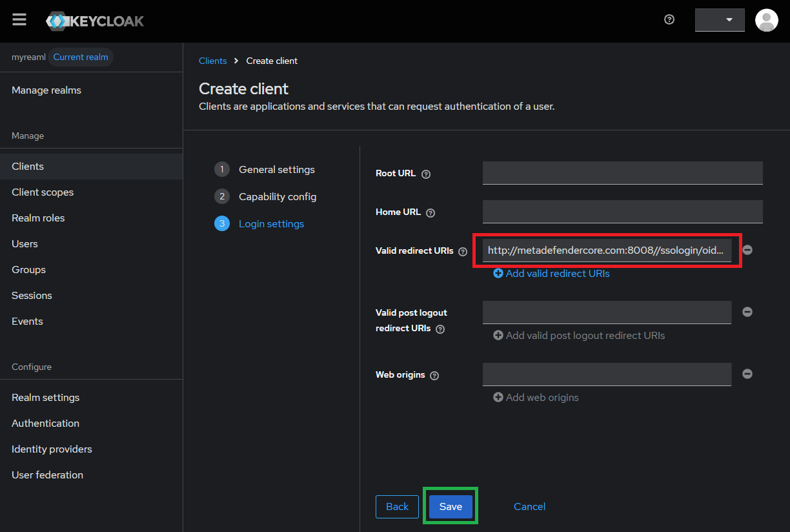
Task: Open Realm settings in sidebar
Action: pos(46,398)
